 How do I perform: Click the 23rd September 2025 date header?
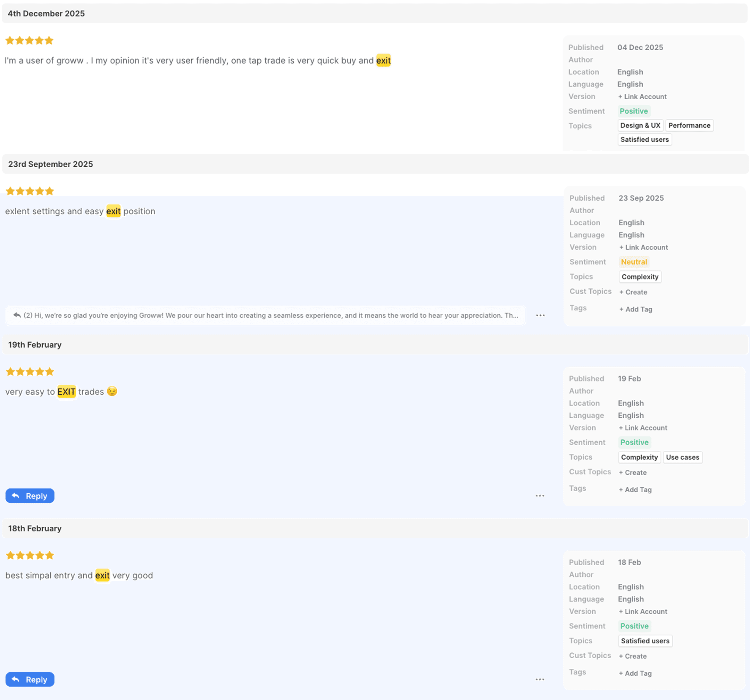(x=51, y=164)
